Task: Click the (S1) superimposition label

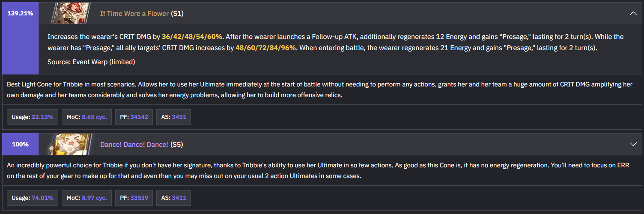Action: coord(177,13)
